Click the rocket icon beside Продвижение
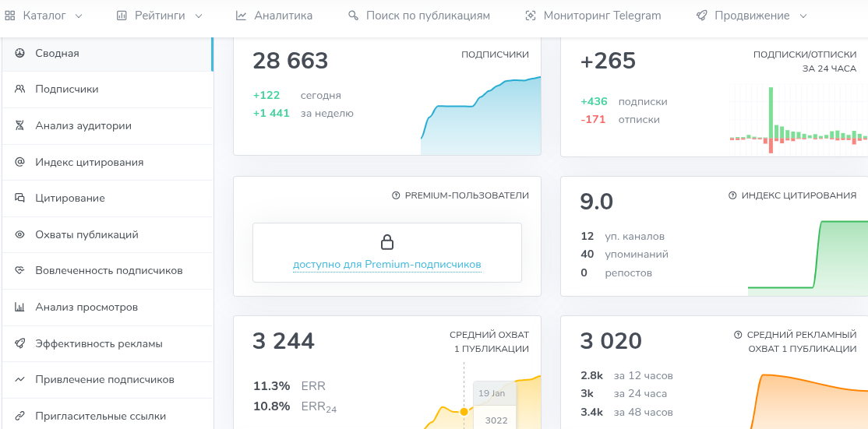Viewport: 868px width, 429px height. point(701,16)
